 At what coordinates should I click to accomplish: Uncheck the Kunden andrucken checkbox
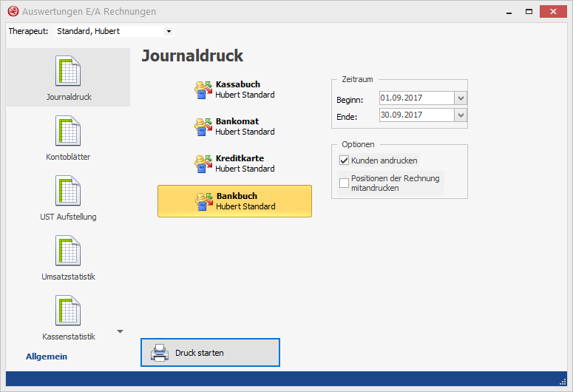[x=344, y=160]
